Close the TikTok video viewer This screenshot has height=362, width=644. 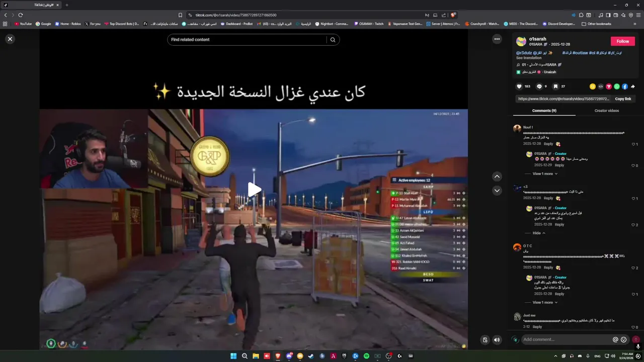pos(10,39)
